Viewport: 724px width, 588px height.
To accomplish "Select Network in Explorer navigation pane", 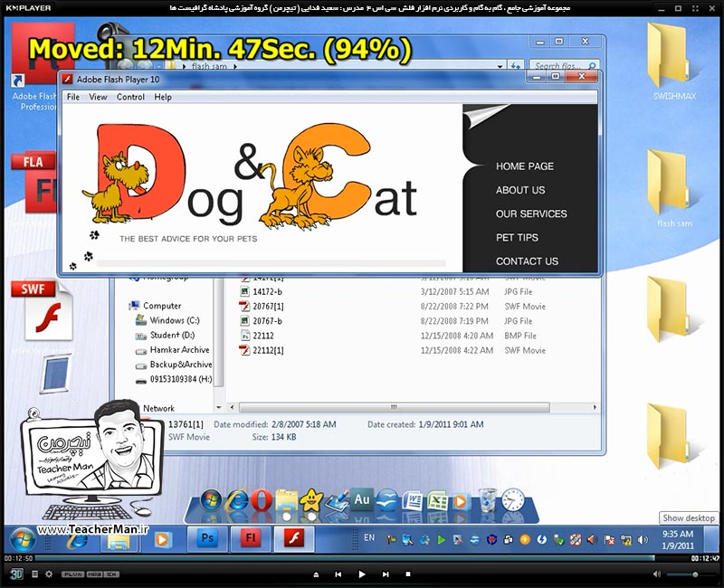I will (x=158, y=408).
